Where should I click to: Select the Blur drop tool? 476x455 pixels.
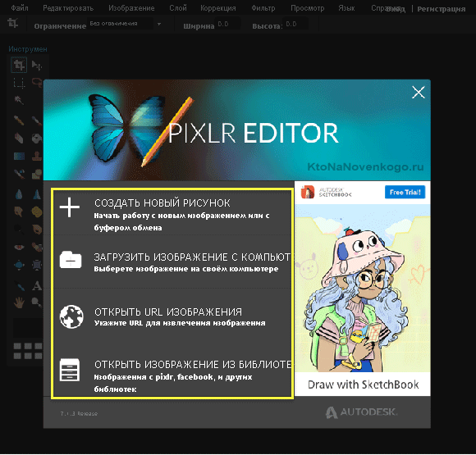pos(19,194)
